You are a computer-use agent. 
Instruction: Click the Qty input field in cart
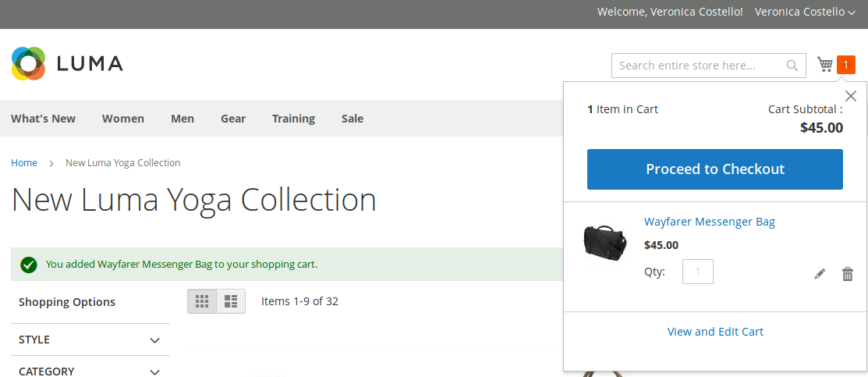pos(697,272)
